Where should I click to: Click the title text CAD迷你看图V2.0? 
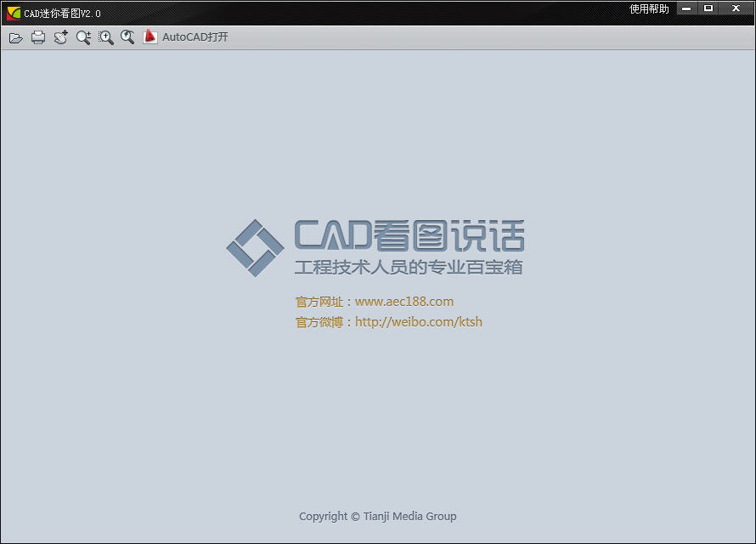pyautogui.click(x=61, y=13)
